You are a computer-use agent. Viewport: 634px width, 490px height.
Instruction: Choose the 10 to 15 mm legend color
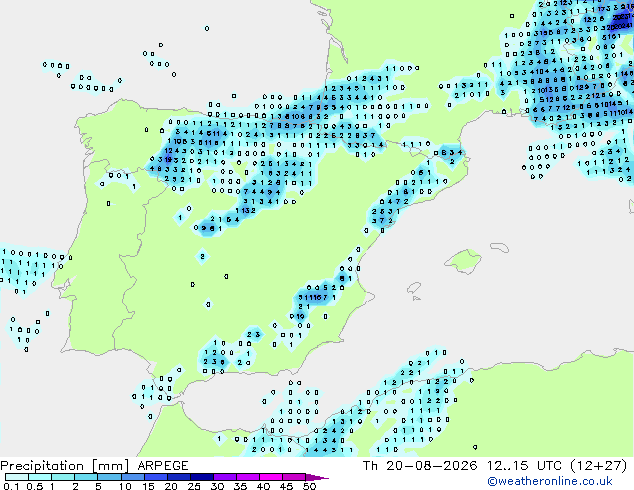point(132,477)
